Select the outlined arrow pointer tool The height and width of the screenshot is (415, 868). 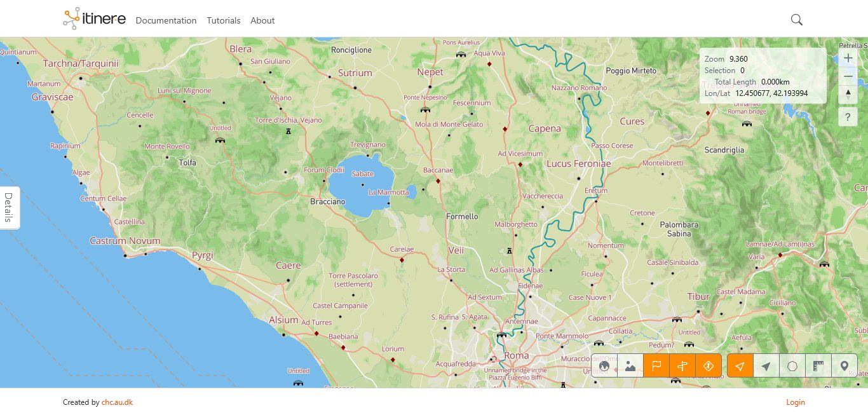[740, 366]
